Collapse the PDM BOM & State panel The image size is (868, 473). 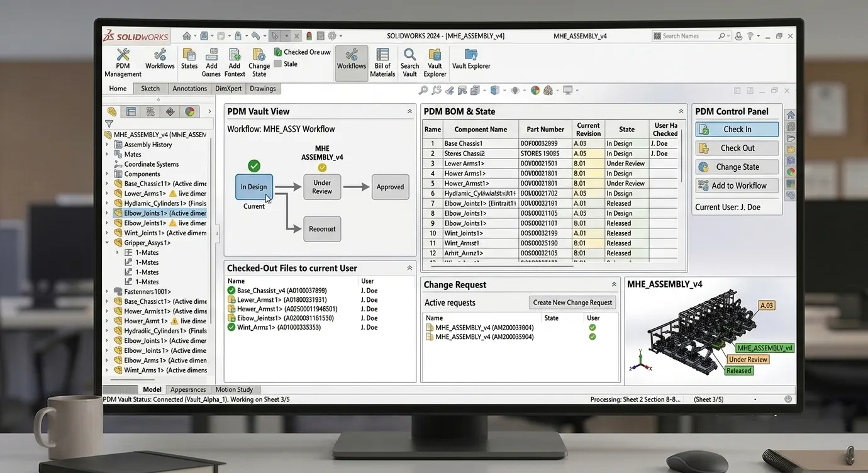click(681, 111)
